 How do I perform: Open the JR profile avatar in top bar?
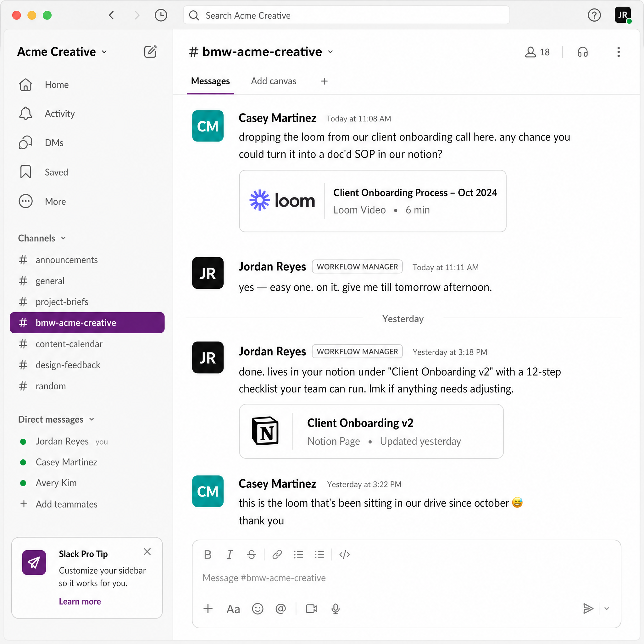click(623, 15)
